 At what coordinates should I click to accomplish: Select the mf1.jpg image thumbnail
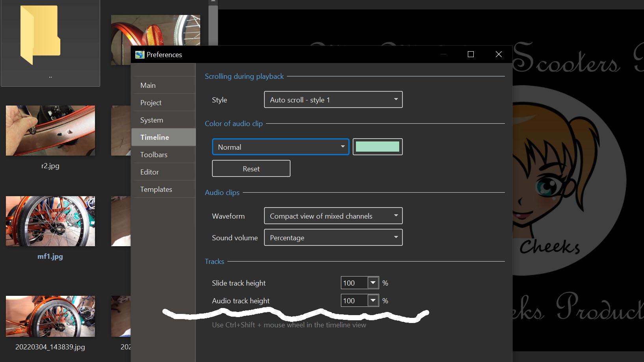click(x=50, y=221)
